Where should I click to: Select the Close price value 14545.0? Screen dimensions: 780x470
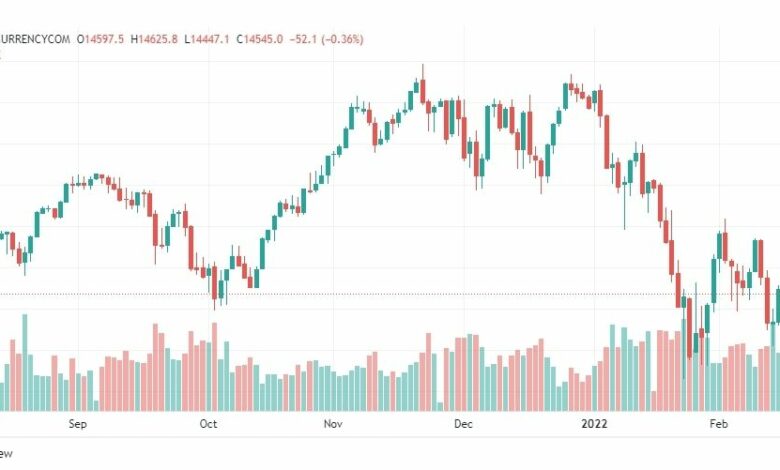coord(263,39)
